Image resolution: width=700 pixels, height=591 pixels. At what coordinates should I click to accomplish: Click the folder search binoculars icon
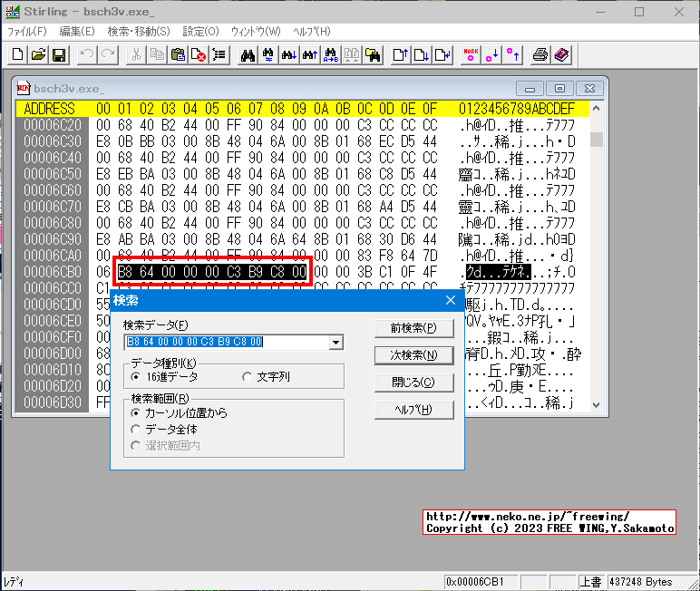click(x=373, y=55)
